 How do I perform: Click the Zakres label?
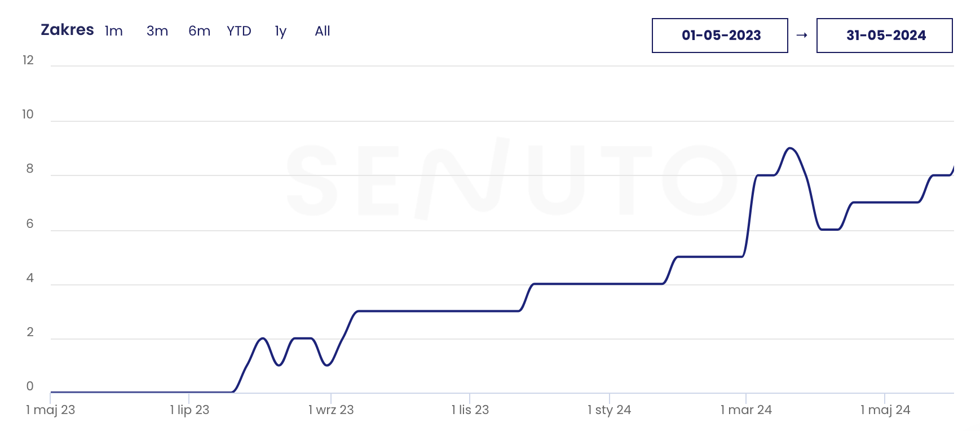(x=67, y=30)
